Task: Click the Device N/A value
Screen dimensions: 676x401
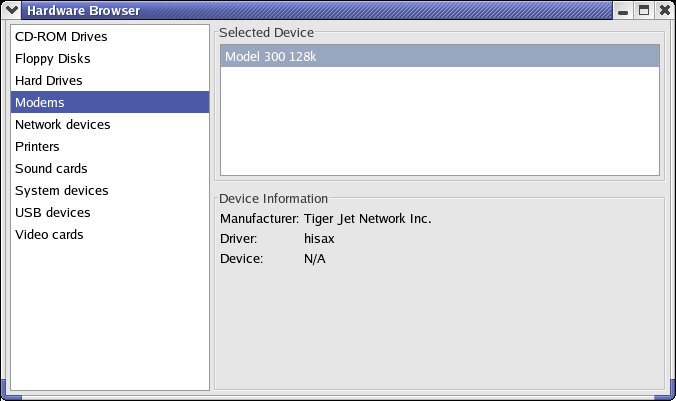Action: click(315, 259)
